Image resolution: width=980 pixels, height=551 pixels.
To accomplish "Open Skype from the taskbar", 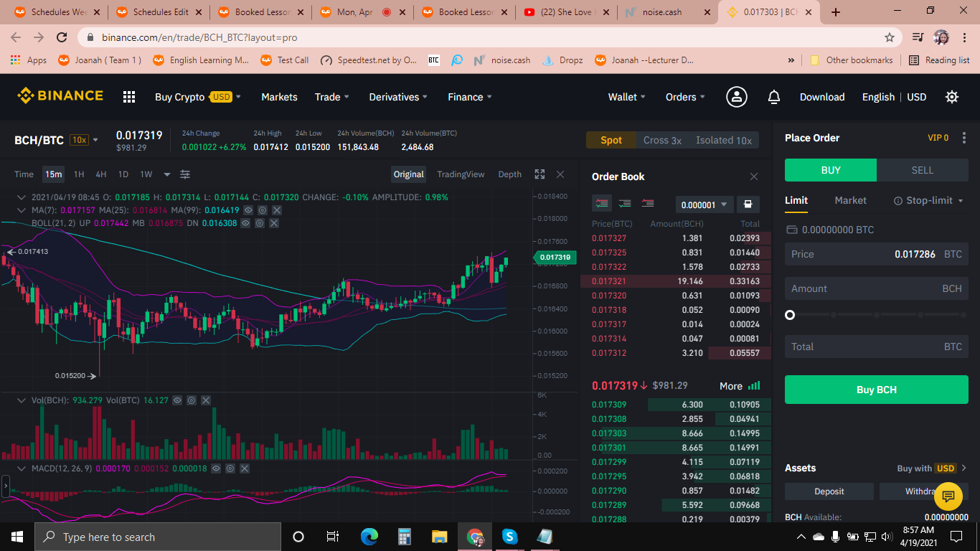I will coord(510,537).
